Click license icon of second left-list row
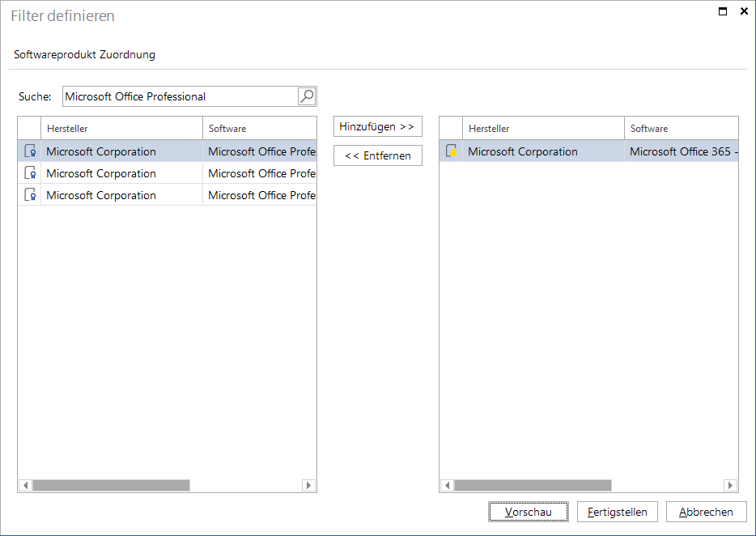 pos(30,172)
